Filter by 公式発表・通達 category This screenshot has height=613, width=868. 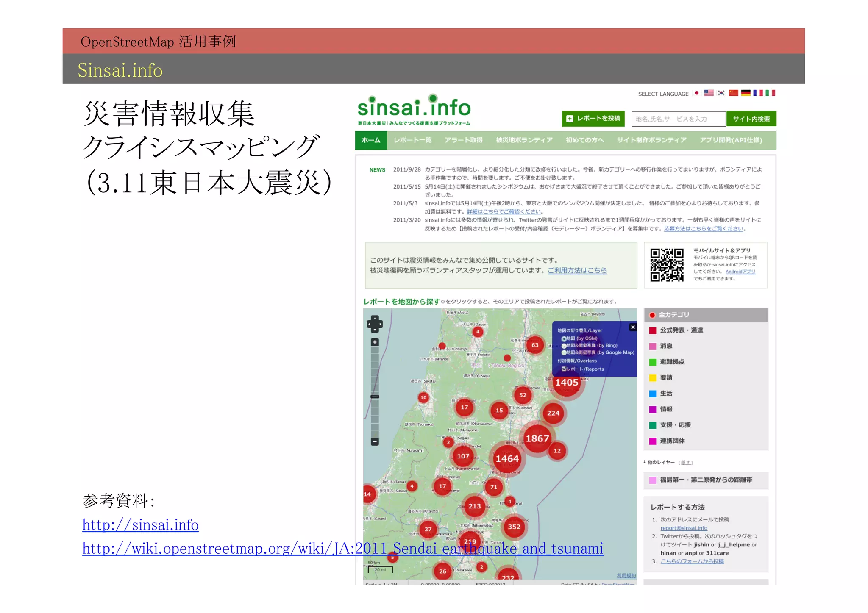click(x=706, y=330)
